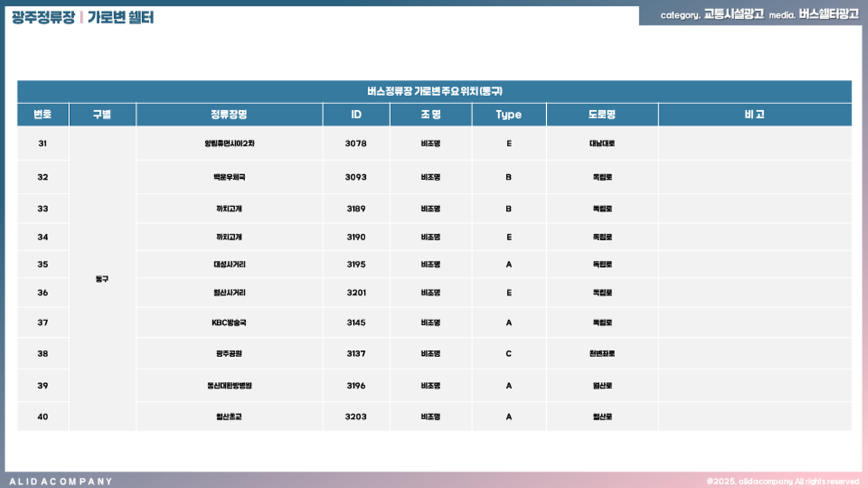
Task: Click the 광주정류장 slide title text
Action: coord(43,17)
